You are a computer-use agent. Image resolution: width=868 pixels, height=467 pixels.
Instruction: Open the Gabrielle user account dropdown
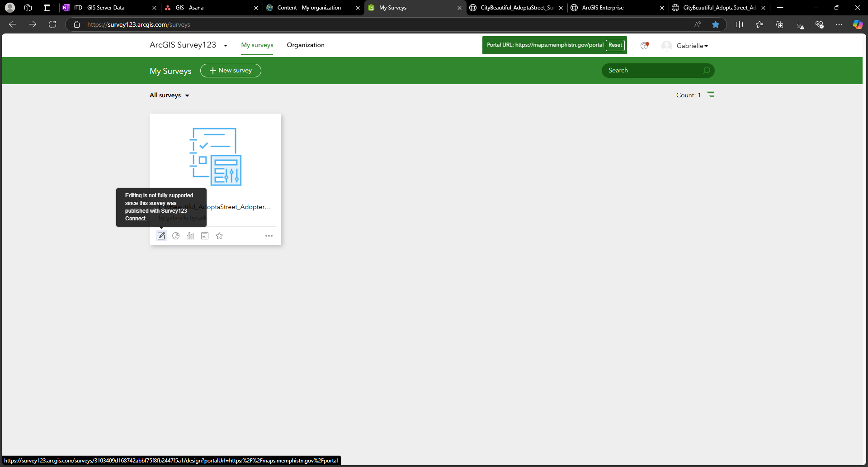[685, 46]
